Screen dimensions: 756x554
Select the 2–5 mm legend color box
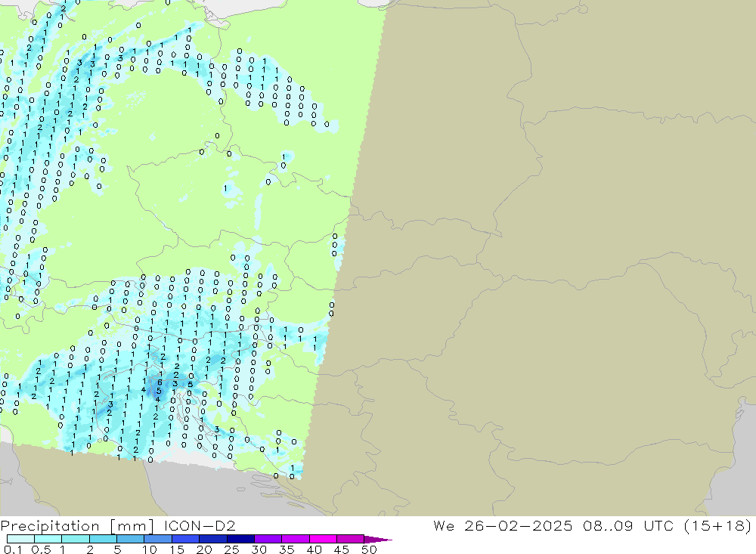[x=103, y=539]
